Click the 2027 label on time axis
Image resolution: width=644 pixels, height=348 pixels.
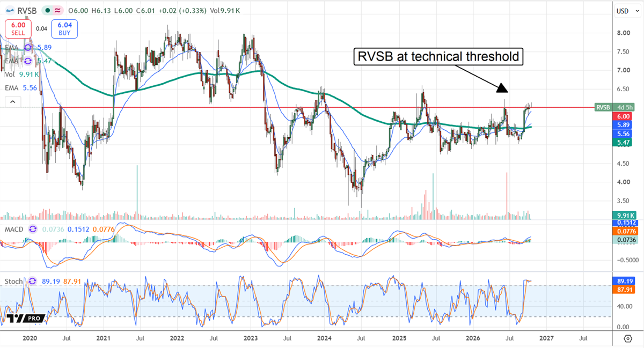(546, 339)
